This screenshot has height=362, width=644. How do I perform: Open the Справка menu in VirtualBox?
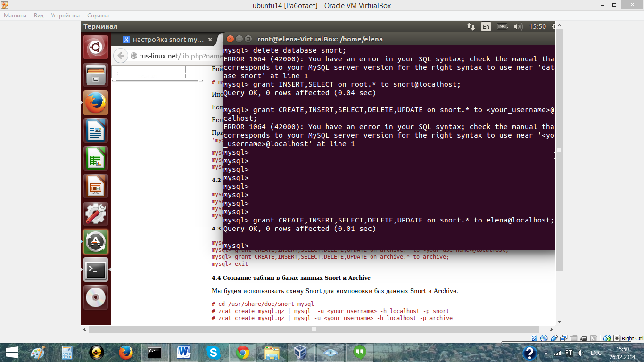tap(98, 16)
